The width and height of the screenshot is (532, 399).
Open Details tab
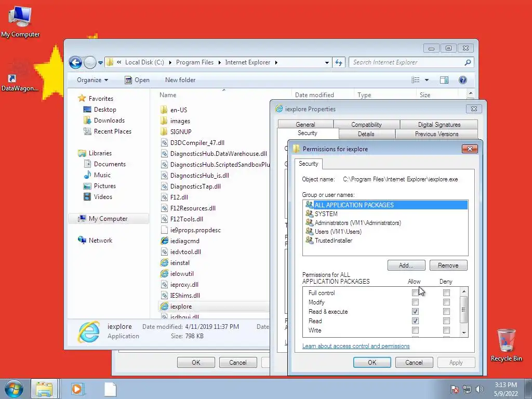[366, 134]
